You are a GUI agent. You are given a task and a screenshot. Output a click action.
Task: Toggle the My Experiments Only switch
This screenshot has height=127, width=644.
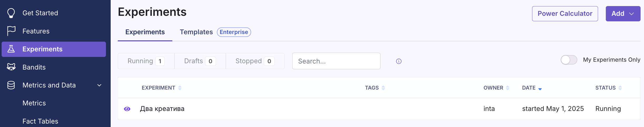(569, 60)
